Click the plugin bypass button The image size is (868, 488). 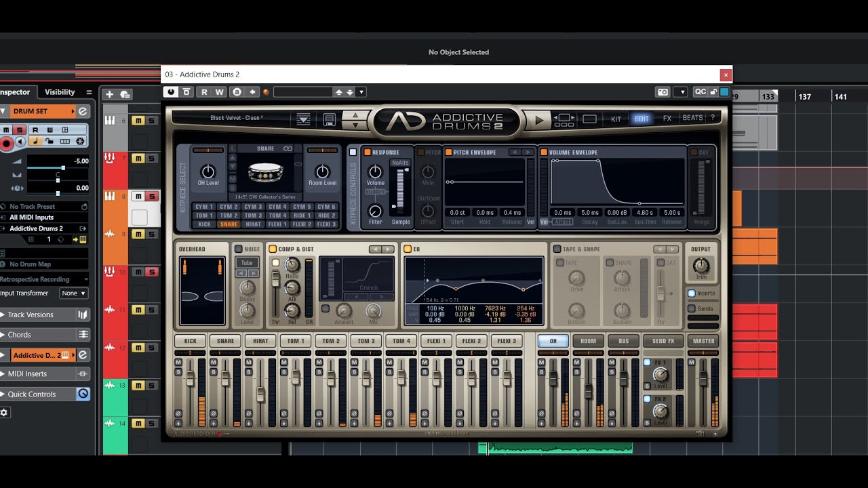click(x=186, y=92)
